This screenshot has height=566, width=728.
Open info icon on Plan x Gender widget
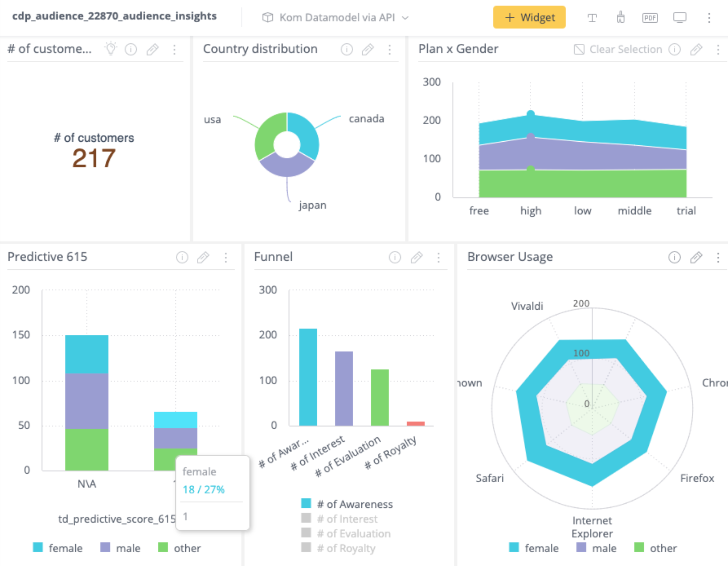674,49
